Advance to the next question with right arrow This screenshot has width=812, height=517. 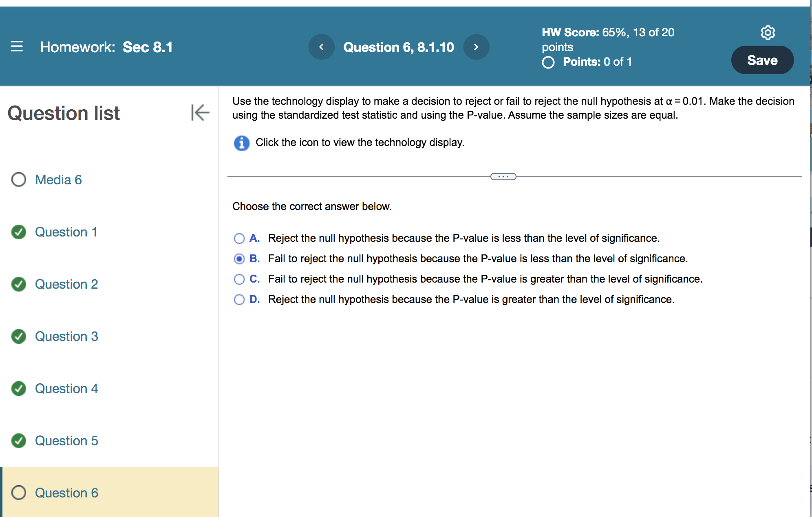point(476,47)
